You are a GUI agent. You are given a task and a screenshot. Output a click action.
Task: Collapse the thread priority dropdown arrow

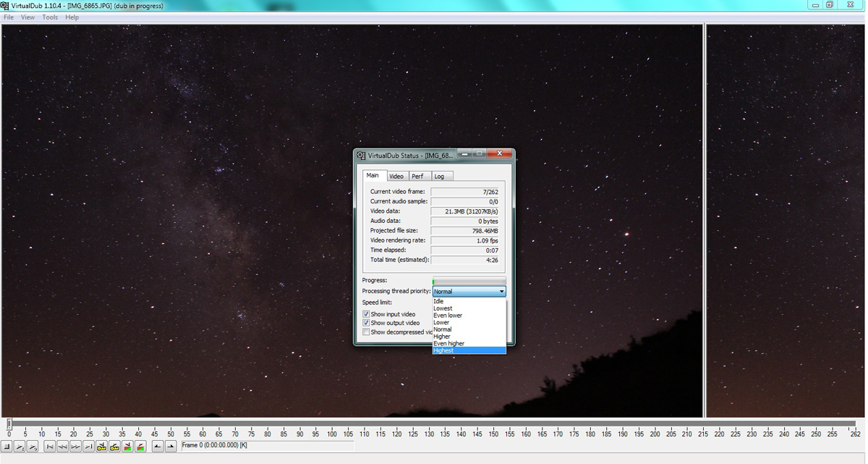coord(501,292)
